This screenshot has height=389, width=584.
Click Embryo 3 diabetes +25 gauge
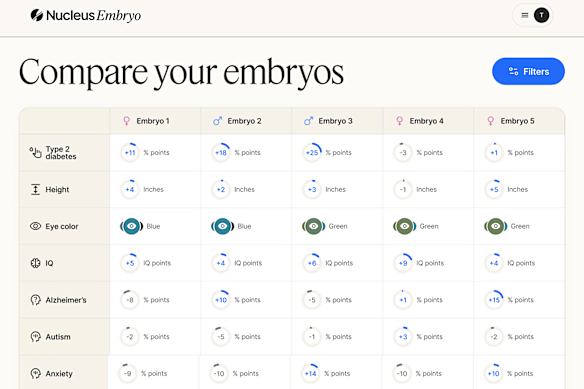[x=312, y=152]
